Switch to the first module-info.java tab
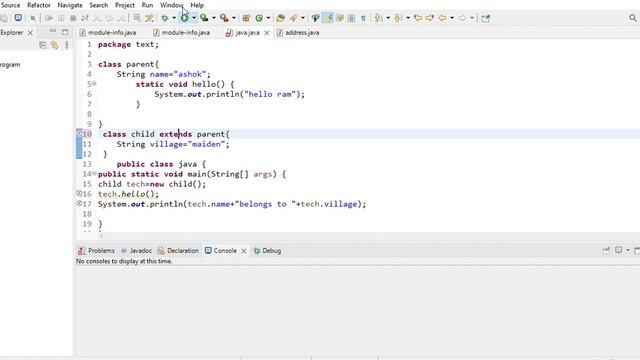 pyautogui.click(x=108, y=33)
